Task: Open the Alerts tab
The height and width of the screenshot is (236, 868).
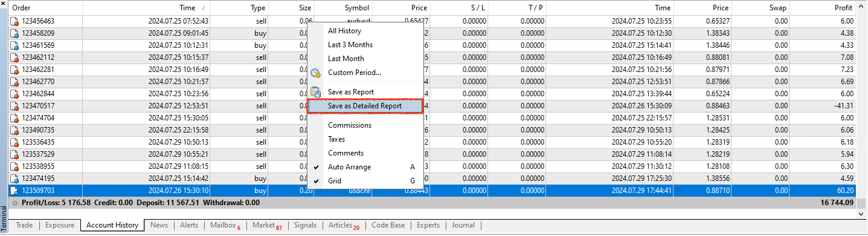Action: pos(189,225)
